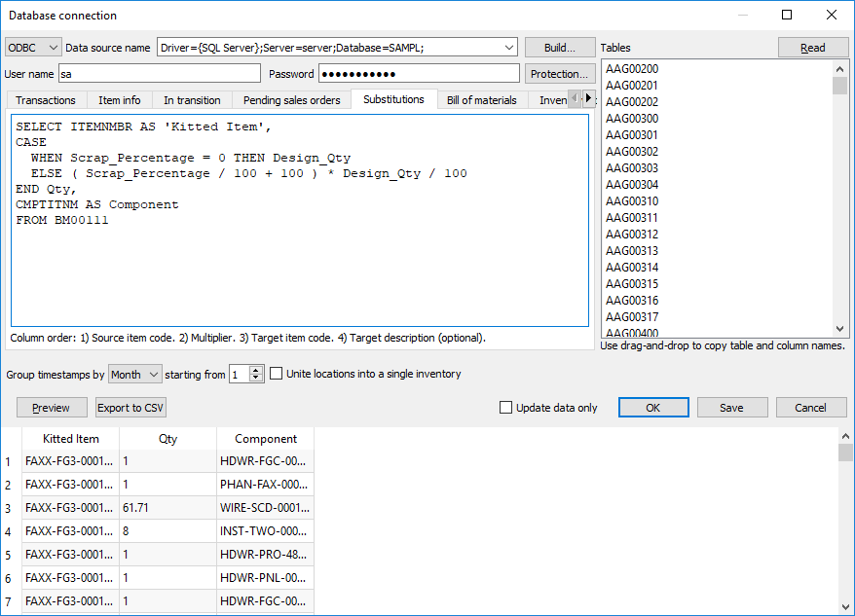Click the User name input field

click(x=160, y=74)
